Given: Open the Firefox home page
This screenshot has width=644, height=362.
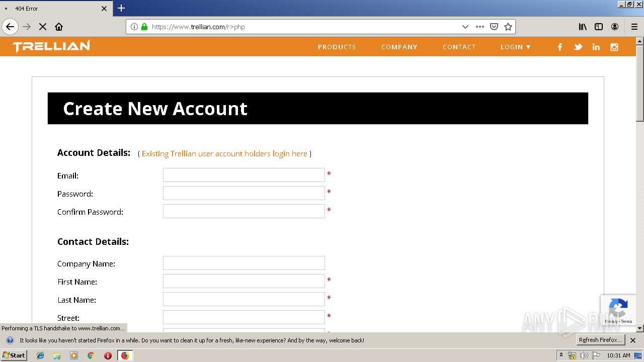Looking at the screenshot, I should coord(59,27).
